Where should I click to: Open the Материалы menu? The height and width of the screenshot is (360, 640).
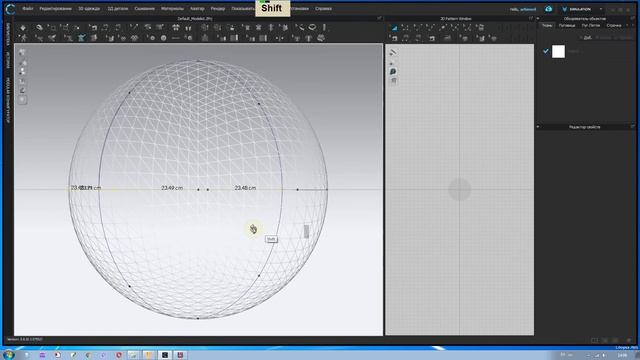172,9
